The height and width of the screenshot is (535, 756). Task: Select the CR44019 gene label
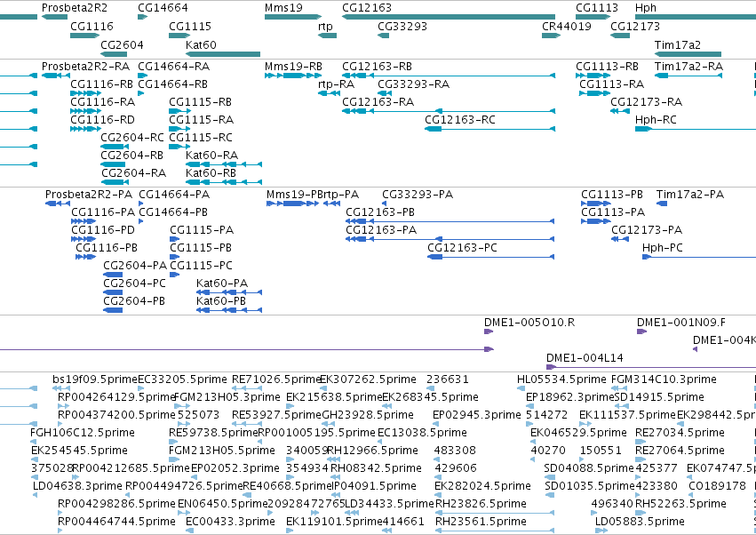(567, 26)
